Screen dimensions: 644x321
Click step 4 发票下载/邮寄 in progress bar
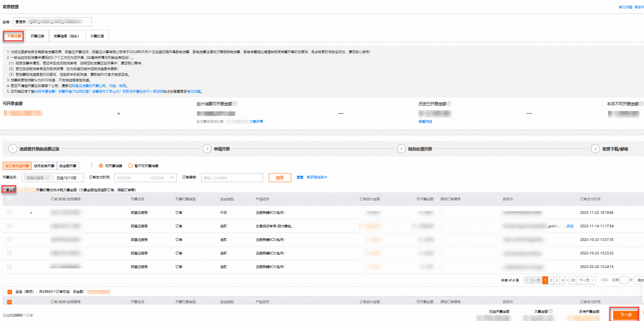click(610, 149)
